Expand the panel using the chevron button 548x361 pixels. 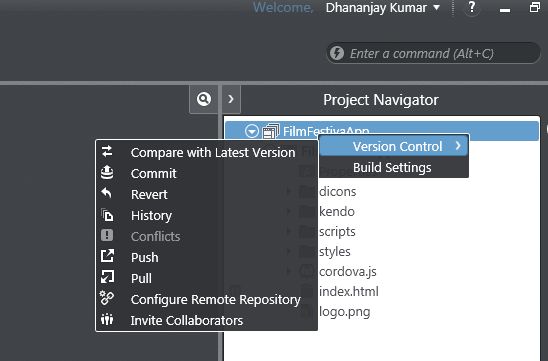[231, 99]
